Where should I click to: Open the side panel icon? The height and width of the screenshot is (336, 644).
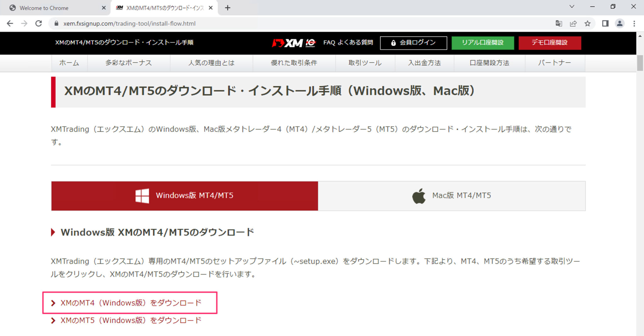coord(605,24)
